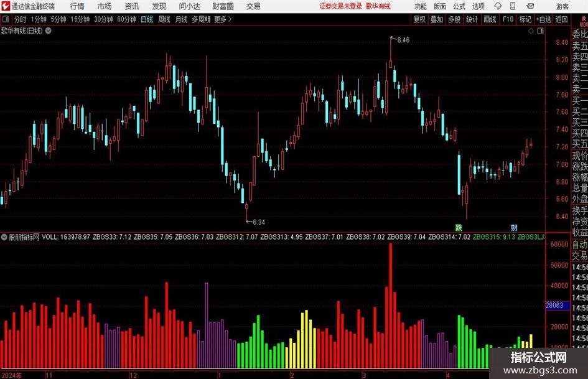Open the mobile phone icon in title bar
This screenshot has height=379, width=588.
click(513, 6)
